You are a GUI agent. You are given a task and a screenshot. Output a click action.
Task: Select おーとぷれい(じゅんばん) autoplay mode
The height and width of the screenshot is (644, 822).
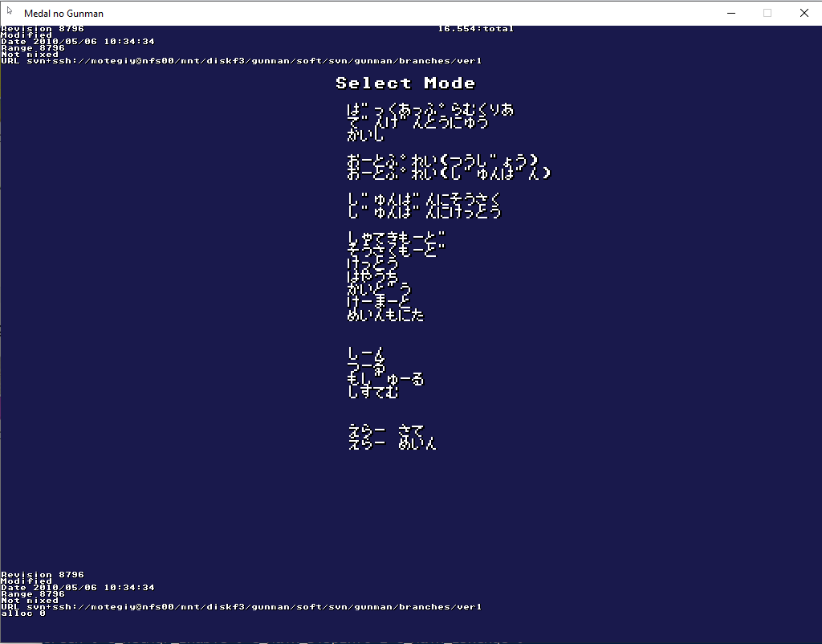tap(449, 173)
